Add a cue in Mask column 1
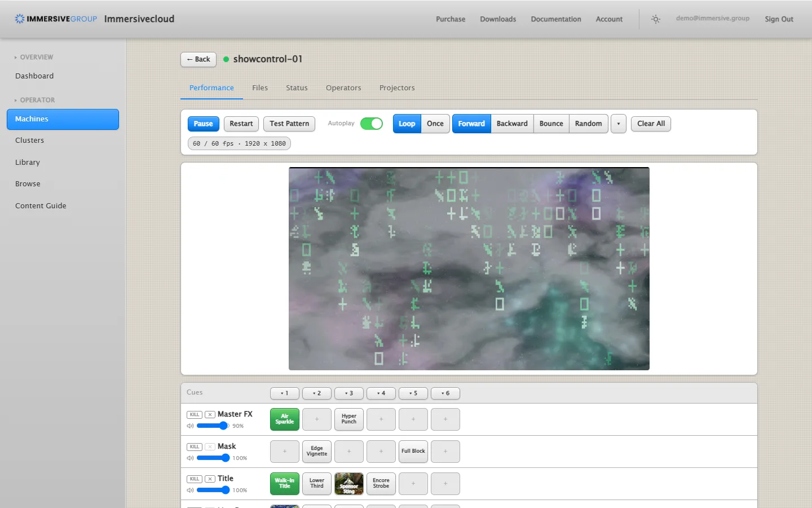 coord(285,452)
